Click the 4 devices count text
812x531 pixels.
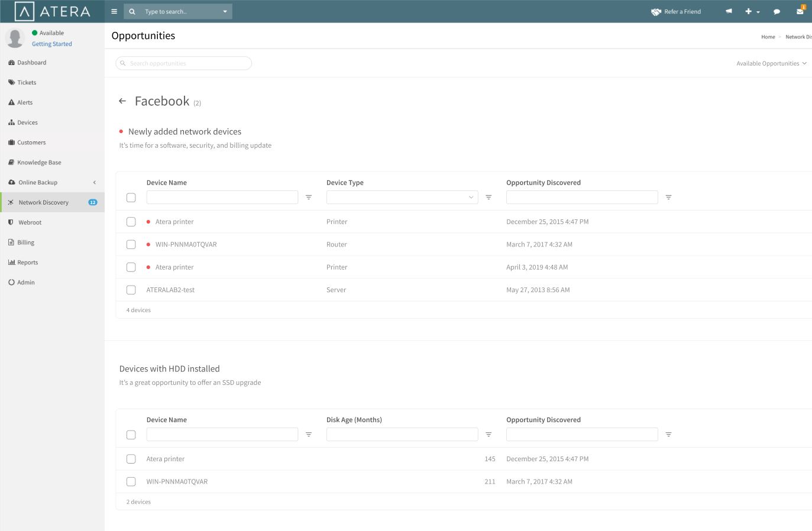point(138,310)
